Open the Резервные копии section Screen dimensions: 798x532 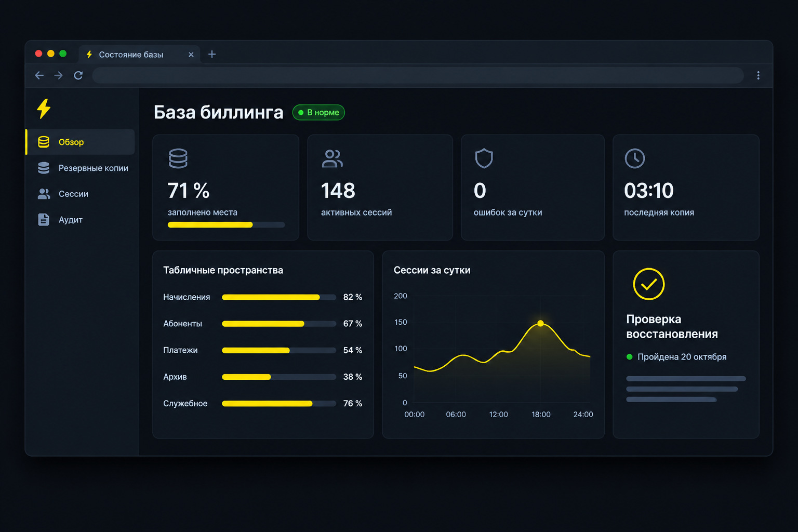[80, 168]
